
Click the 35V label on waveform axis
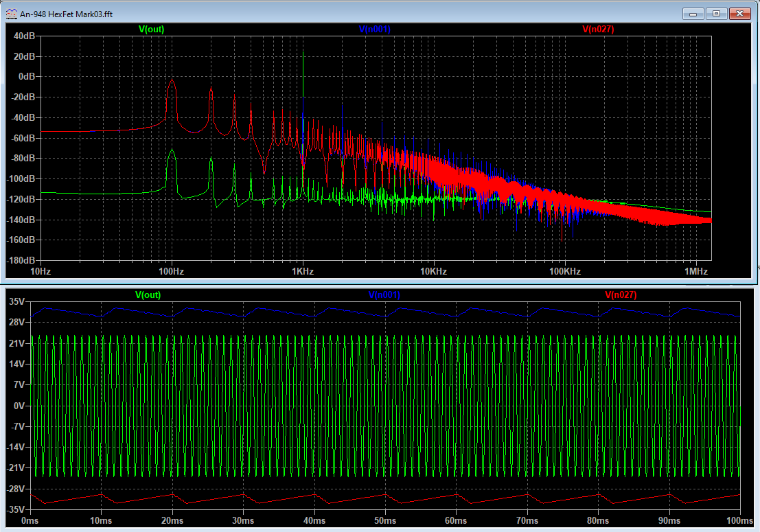point(16,301)
